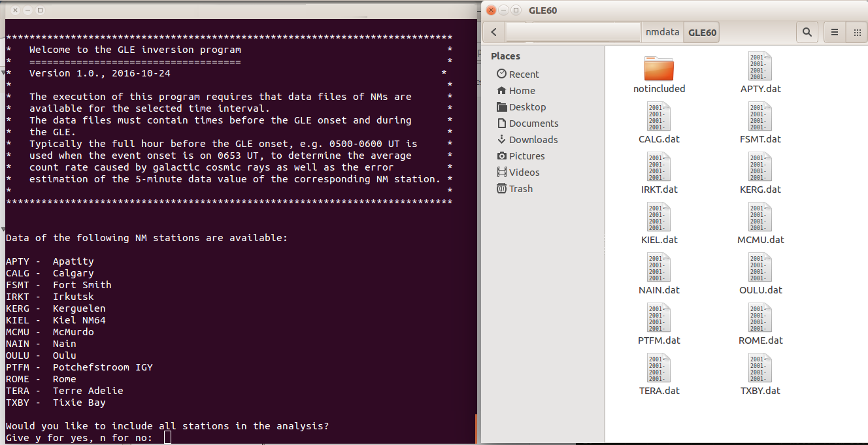
Task: Minimize the GLE60 file manager window
Action: (504, 10)
